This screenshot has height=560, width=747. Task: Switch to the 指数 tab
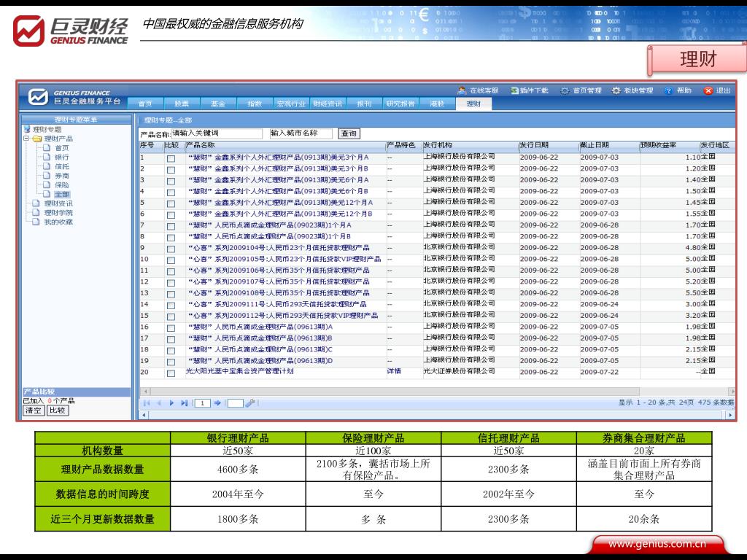click(255, 104)
